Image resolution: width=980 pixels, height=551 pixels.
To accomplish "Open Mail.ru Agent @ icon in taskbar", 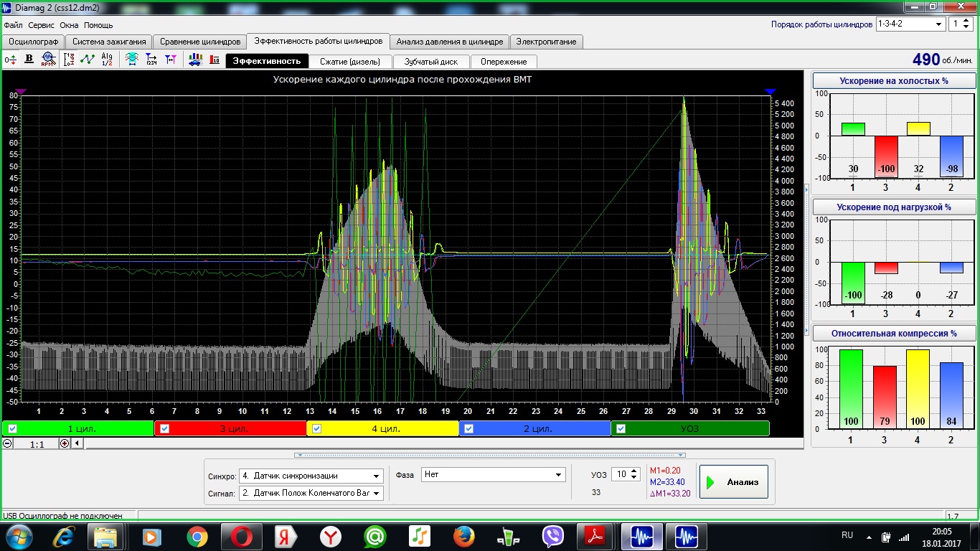I will pyautogui.click(x=374, y=536).
